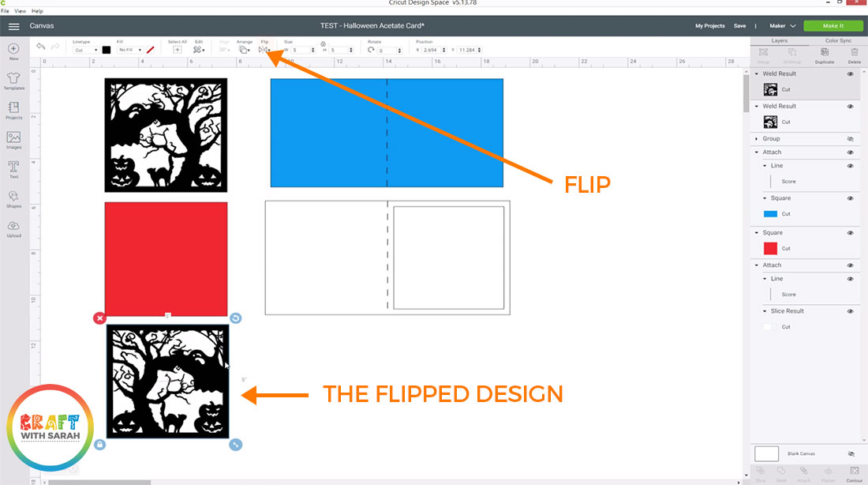
Task: Open the Fill dropdown
Action: (130, 50)
